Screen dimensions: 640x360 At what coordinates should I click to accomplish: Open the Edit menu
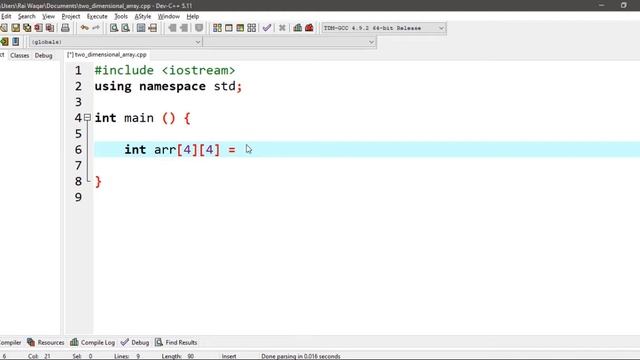click(6, 16)
